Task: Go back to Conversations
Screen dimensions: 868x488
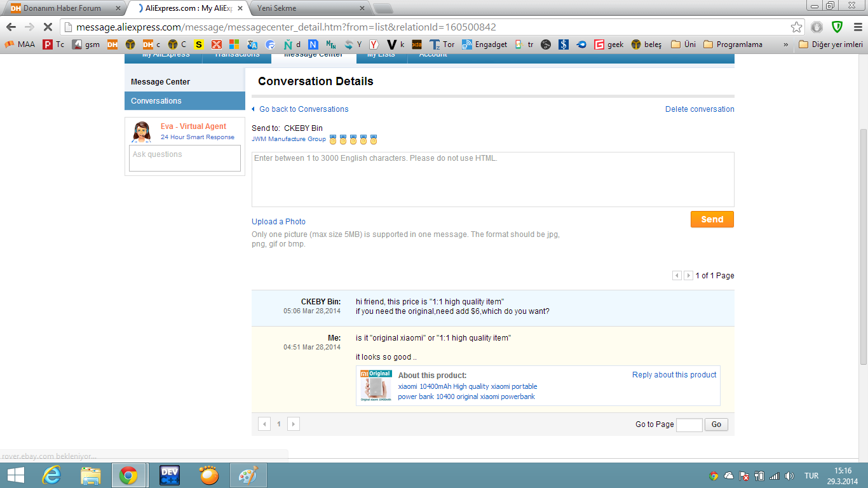Action: pos(304,109)
